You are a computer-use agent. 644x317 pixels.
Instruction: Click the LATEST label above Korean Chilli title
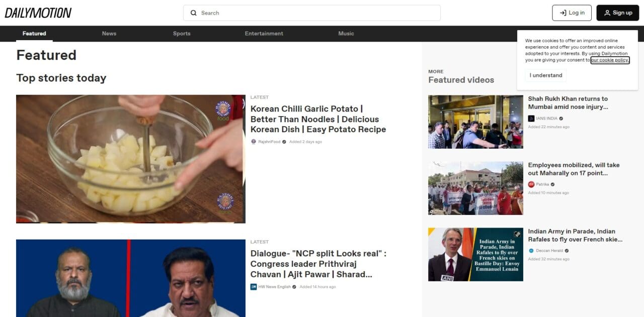tap(260, 97)
